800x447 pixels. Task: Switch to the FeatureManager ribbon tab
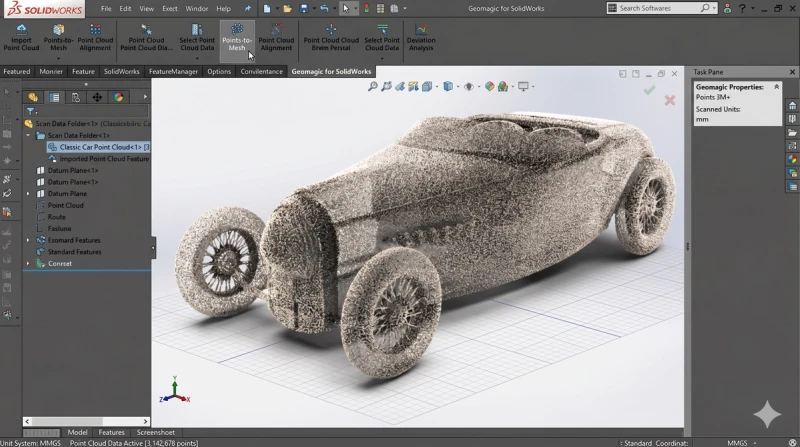click(x=173, y=71)
